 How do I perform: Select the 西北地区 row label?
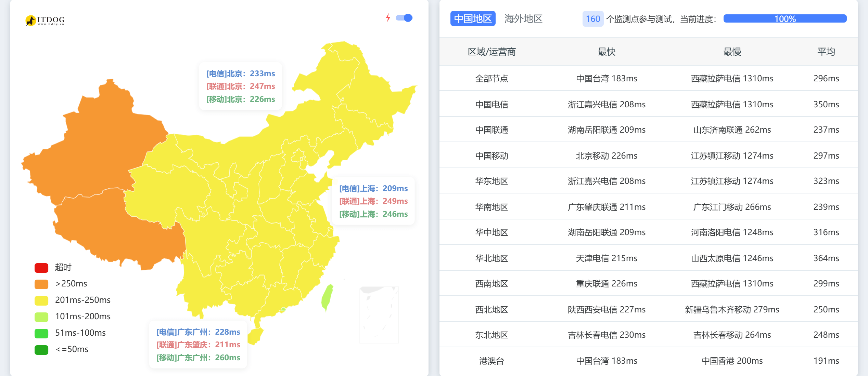click(x=492, y=309)
